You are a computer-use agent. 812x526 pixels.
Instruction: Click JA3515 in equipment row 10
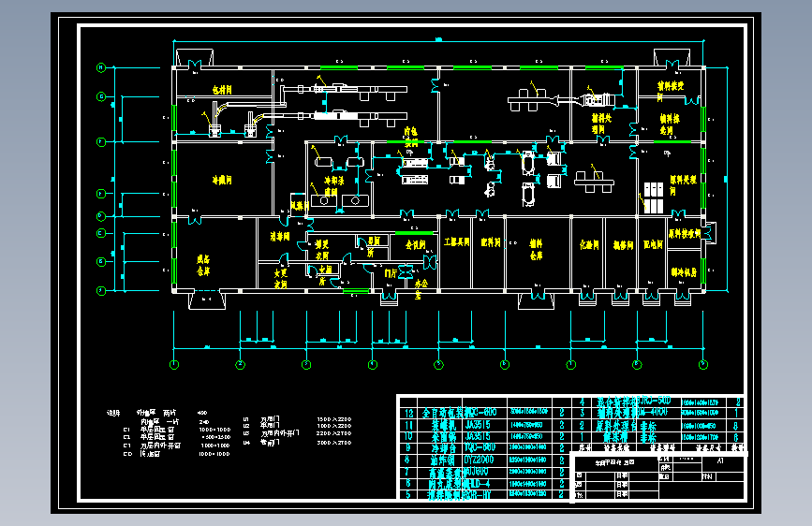click(477, 436)
